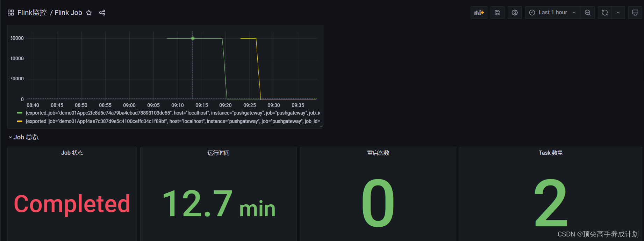Click the Flink Job dashboard title

(68, 13)
